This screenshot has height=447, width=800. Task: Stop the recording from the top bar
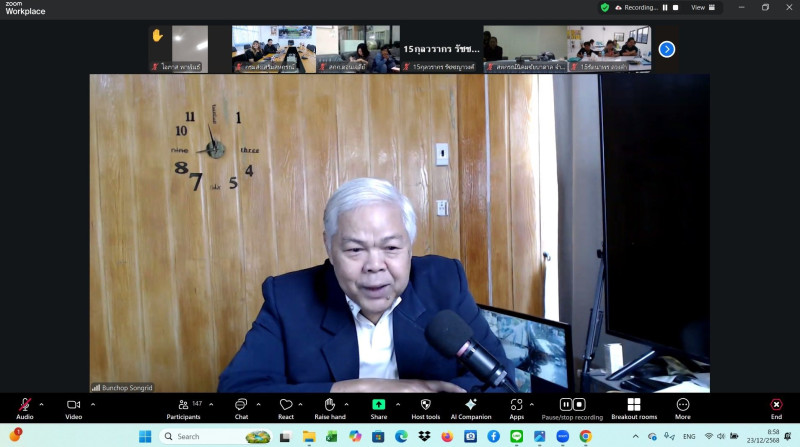(x=676, y=7)
